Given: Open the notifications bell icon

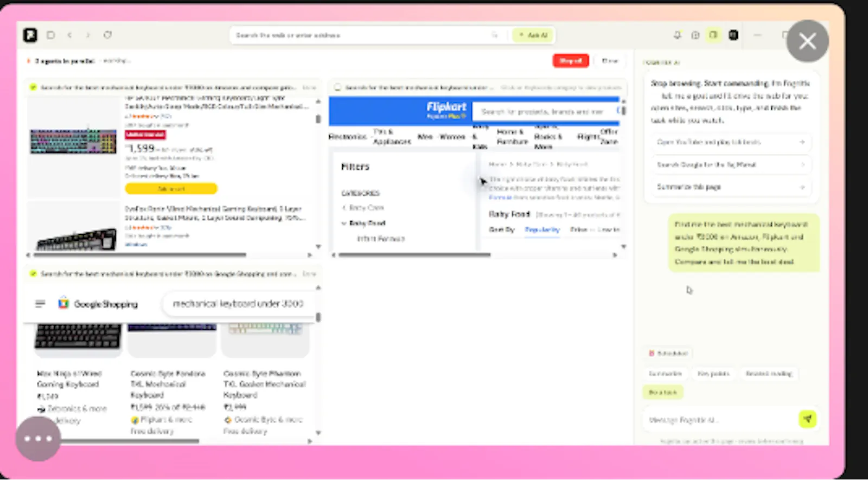Looking at the screenshot, I should (x=678, y=35).
